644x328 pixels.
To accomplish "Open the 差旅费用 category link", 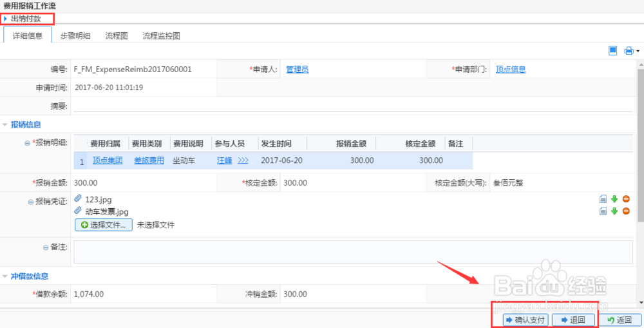I will click(x=149, y=160).
